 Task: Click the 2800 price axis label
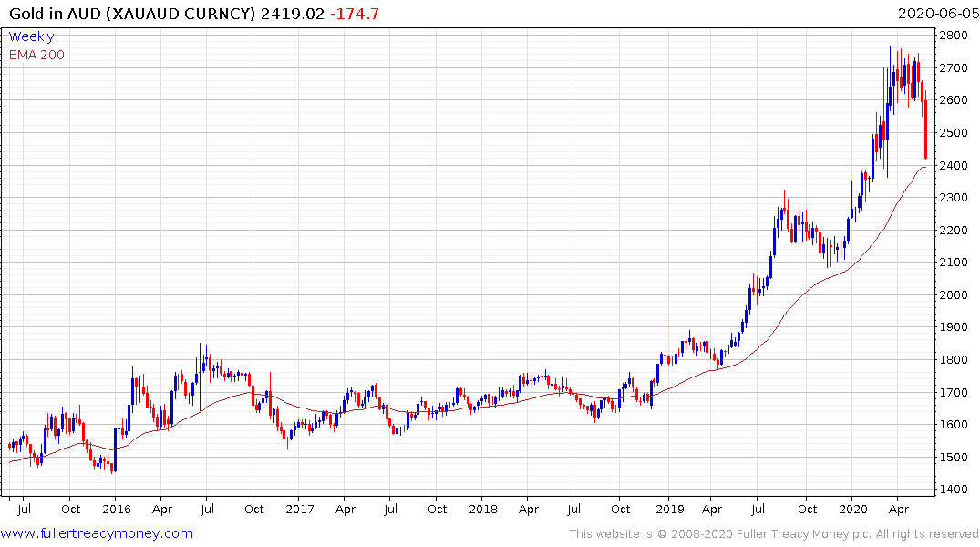coord(954,35)
